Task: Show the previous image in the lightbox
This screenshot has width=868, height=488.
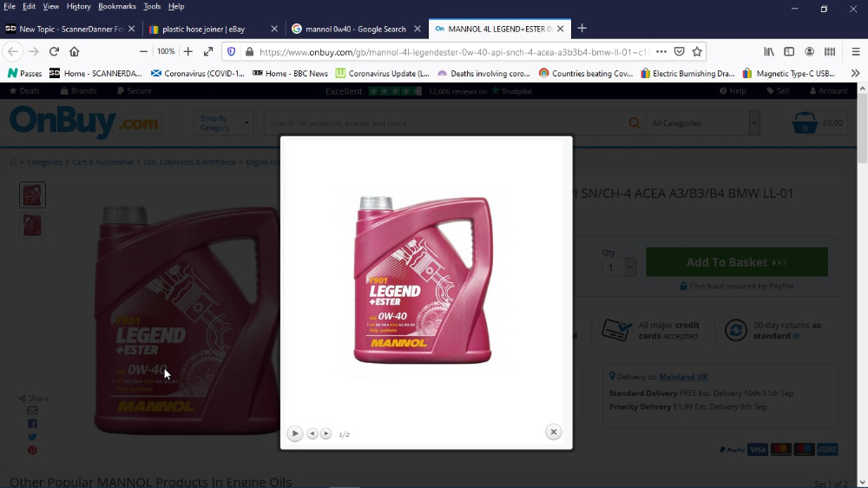Action: [x=312, y=433]
